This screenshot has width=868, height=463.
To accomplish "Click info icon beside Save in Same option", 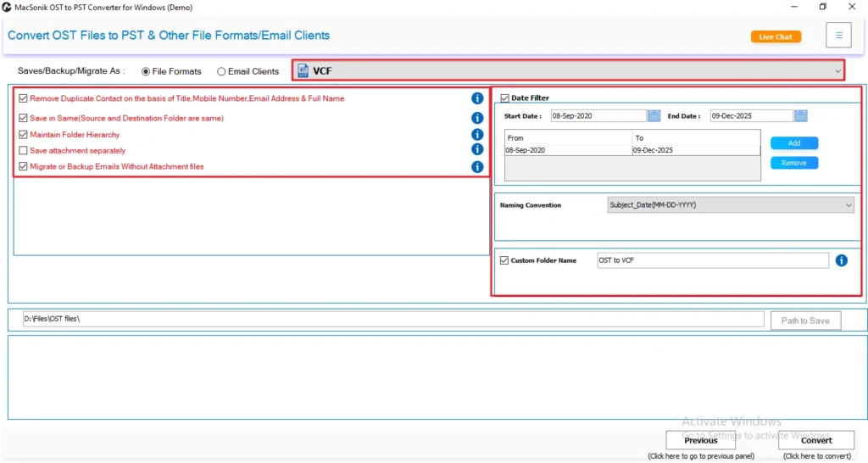I will 477,118.
